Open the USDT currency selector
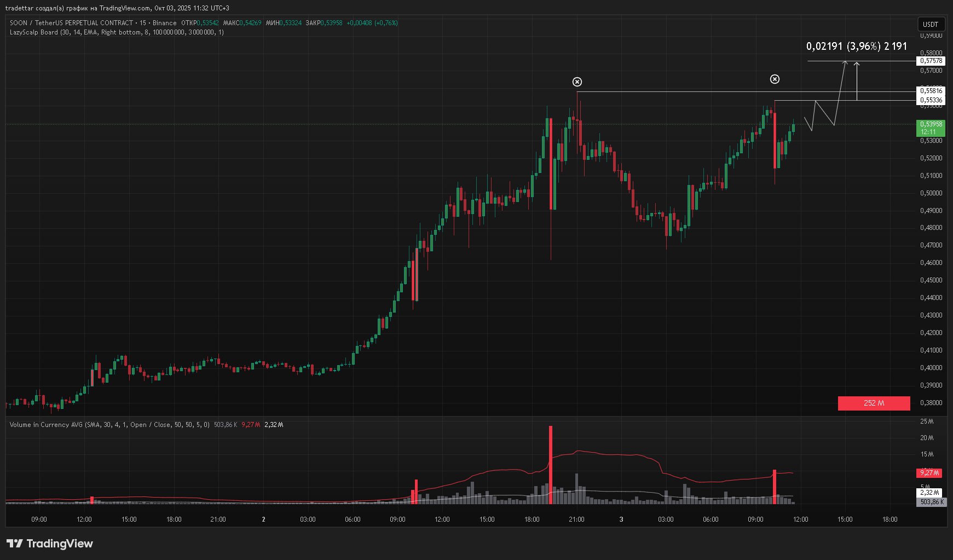This screenshot has width=953, height=560. click(x=930, y=24)
